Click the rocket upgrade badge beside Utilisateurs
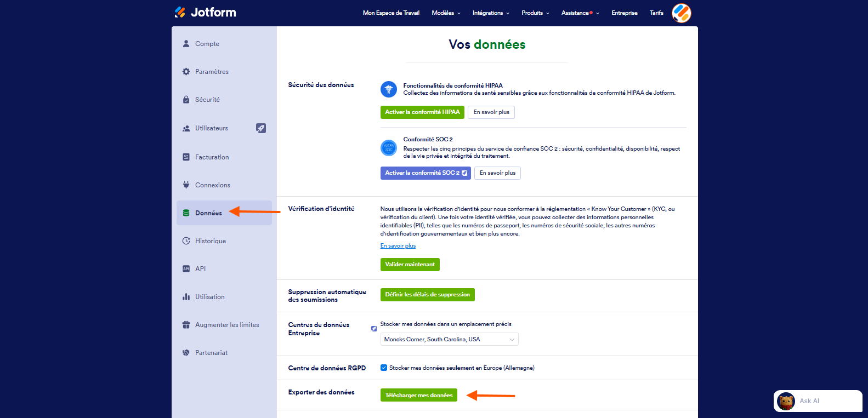Screen dimensions: 868x418 (261, 128)
